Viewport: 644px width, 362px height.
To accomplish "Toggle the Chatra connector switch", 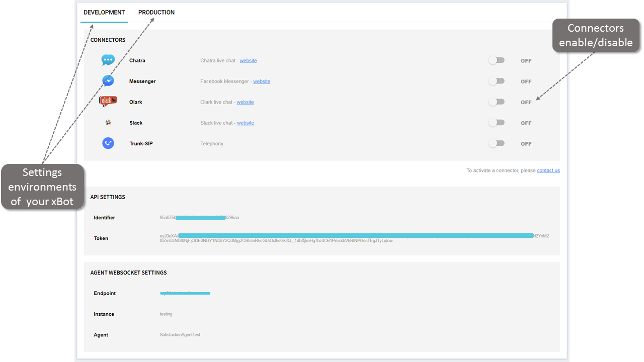I will (x=497, y=60).
